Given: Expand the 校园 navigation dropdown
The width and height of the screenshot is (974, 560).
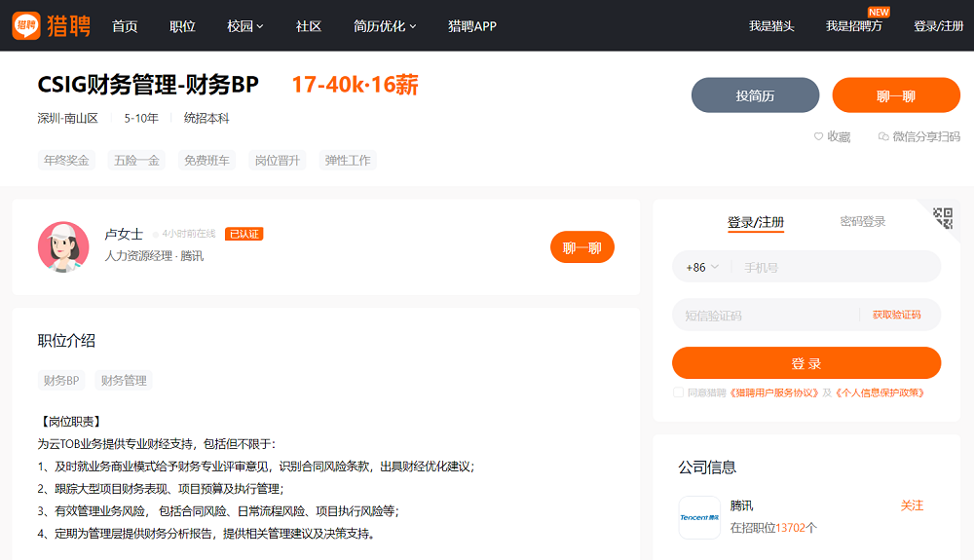Looking at the screenshot, I should [x=245, y=26].
